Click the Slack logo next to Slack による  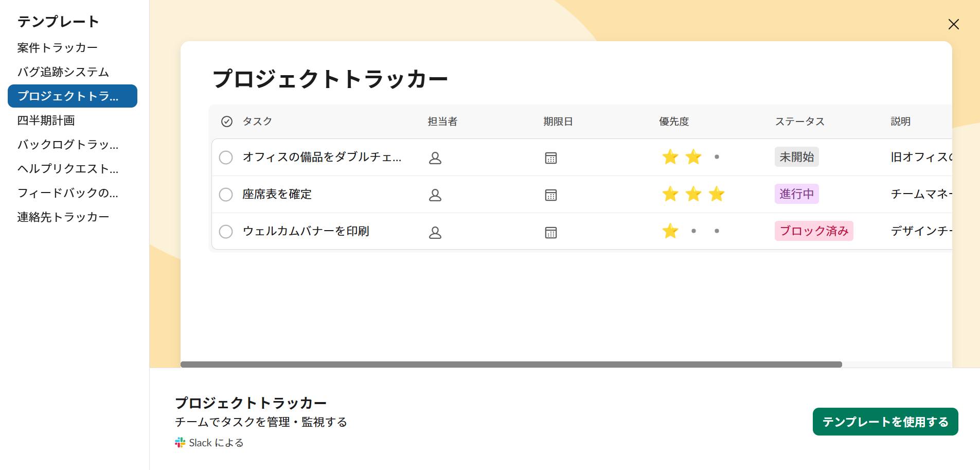(179, 442)
